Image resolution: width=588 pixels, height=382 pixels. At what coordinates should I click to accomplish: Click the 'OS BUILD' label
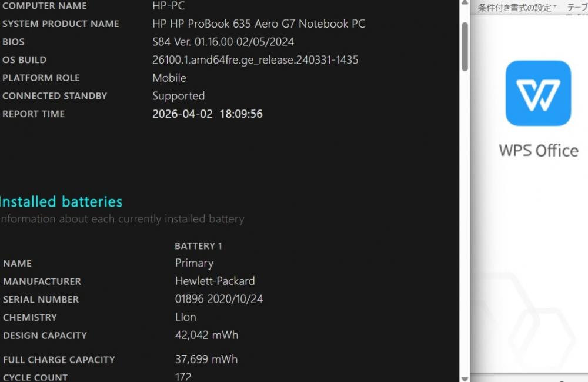pyautogui.click(x=24, y=59)
